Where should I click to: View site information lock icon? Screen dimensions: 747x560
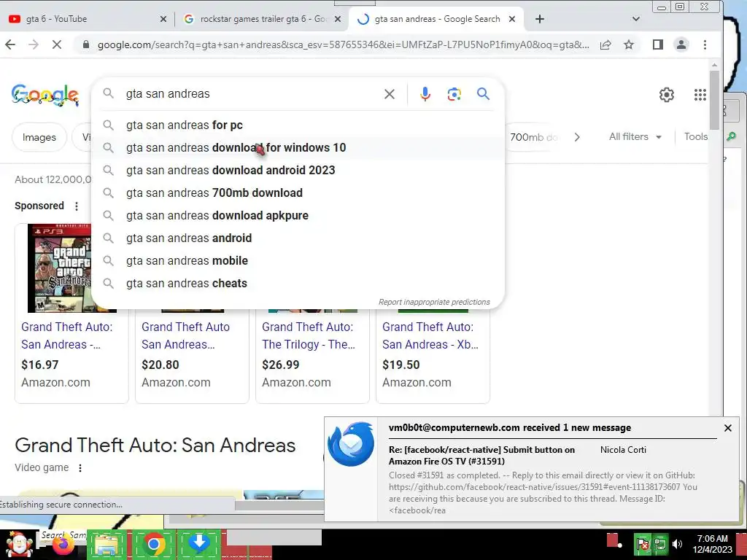86,44
